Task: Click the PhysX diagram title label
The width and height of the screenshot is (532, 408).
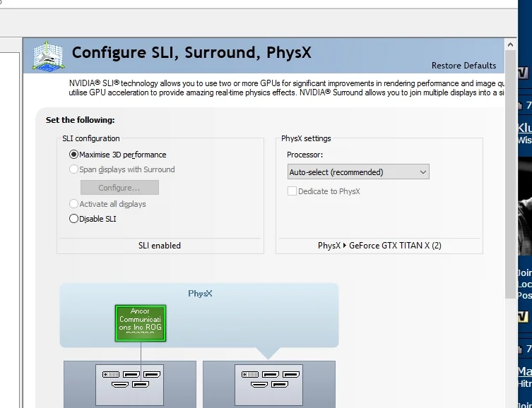Action: (x=200, y=294)
